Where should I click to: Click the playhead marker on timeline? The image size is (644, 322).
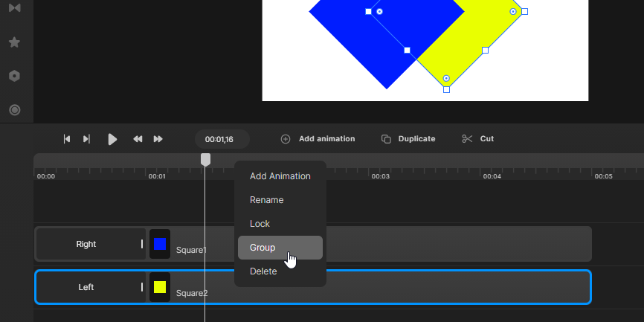[205, 160]
